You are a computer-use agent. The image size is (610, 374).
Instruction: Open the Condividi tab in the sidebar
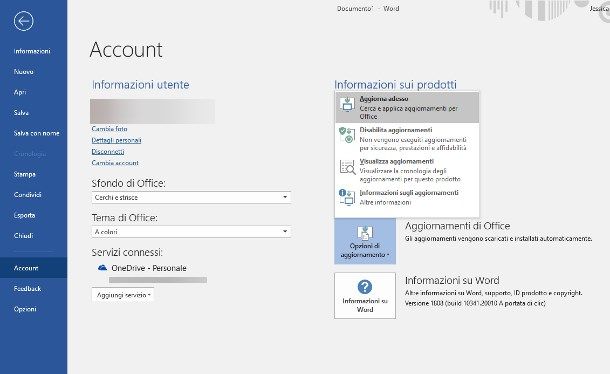pos(27,195)
